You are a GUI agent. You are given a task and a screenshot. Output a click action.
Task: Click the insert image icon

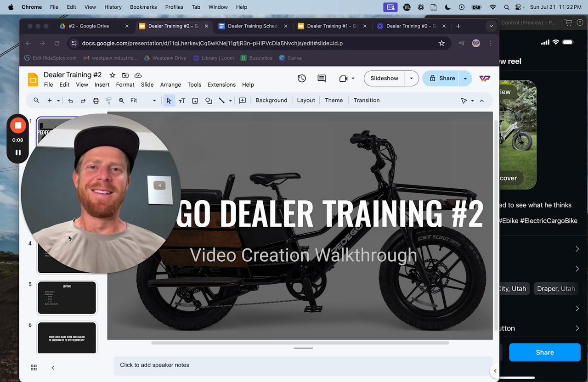tap(195, 101)
